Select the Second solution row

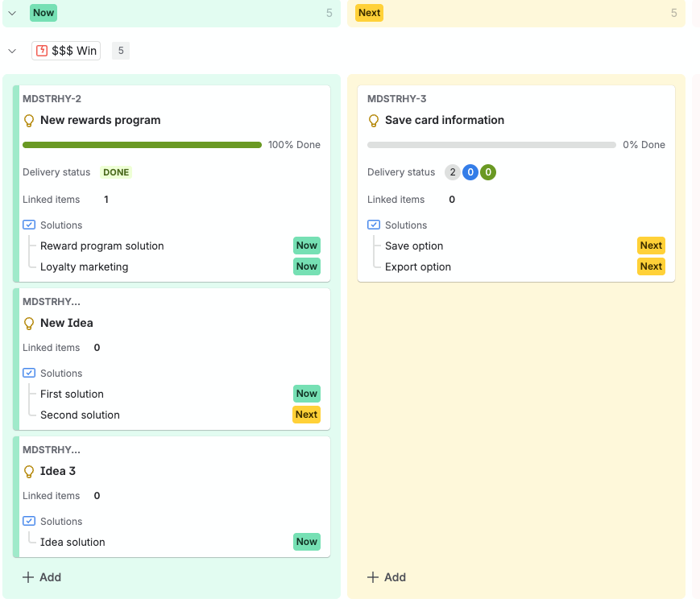pyautogui.click(x=172, y=415)
